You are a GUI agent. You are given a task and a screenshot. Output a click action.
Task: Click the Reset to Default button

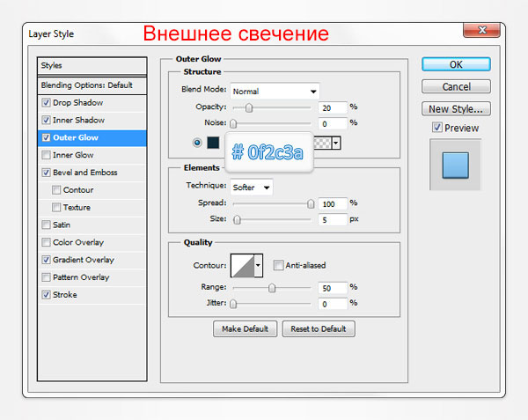pos(319,328)
